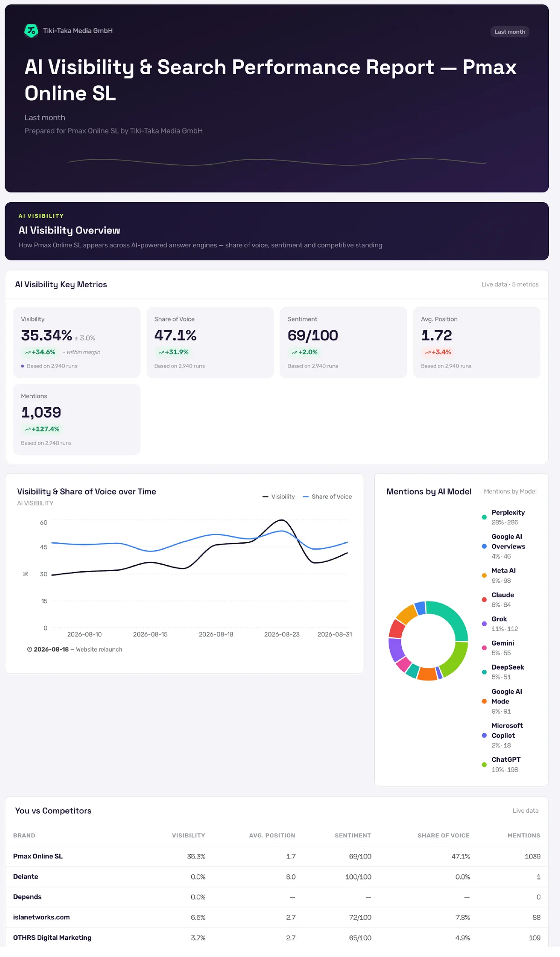Screen dimensions: 560x957
Task: Sort table by MENTIONS column header
Action: click(524, 836)
